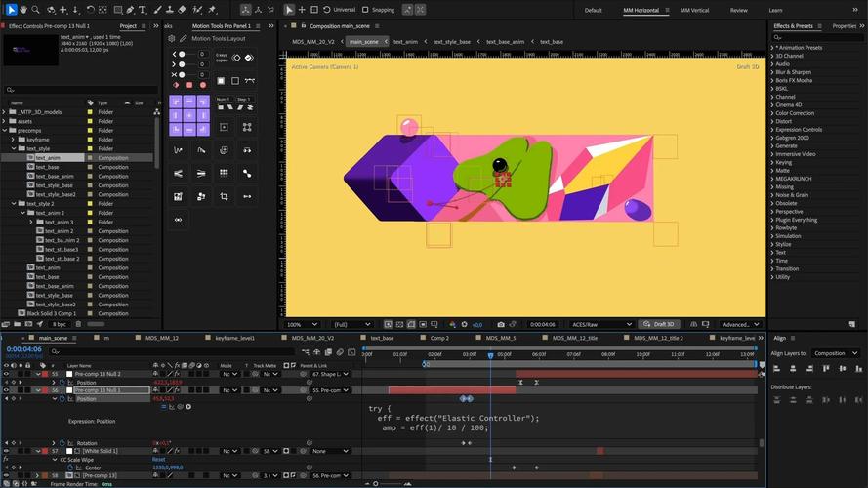Expand the Animation Presets category

click(772, 48)
